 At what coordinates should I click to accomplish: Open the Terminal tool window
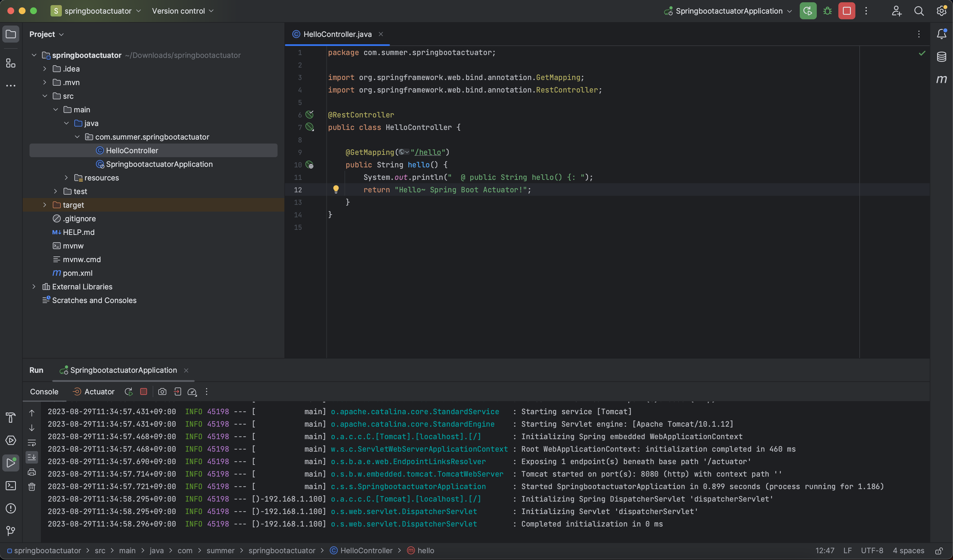click(x=11, y=485)
